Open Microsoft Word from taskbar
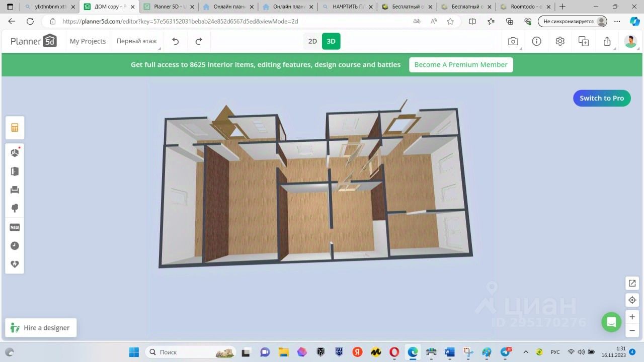 [x=449, y=352]
